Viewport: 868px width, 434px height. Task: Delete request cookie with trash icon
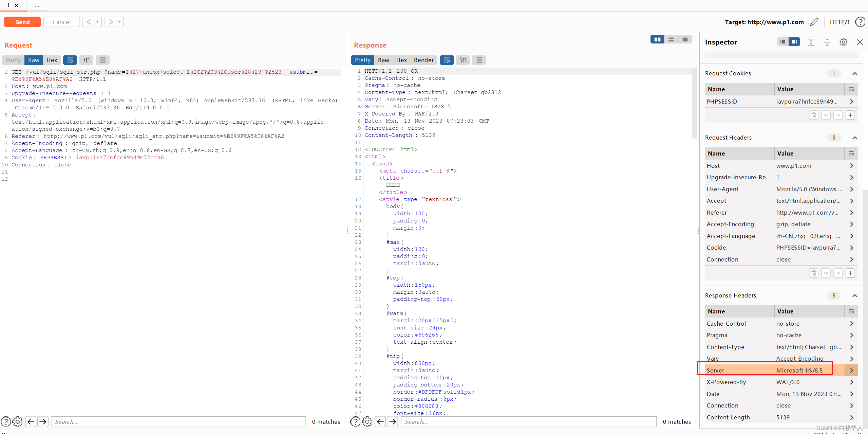[814, 115]
